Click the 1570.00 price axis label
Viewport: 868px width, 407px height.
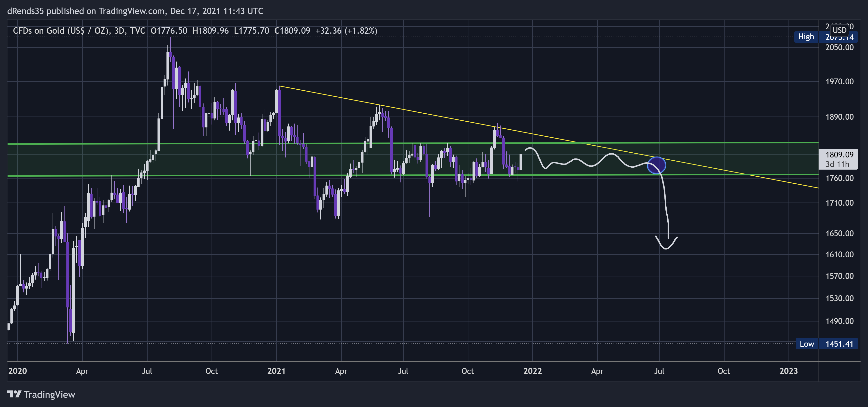coord(839,276)
